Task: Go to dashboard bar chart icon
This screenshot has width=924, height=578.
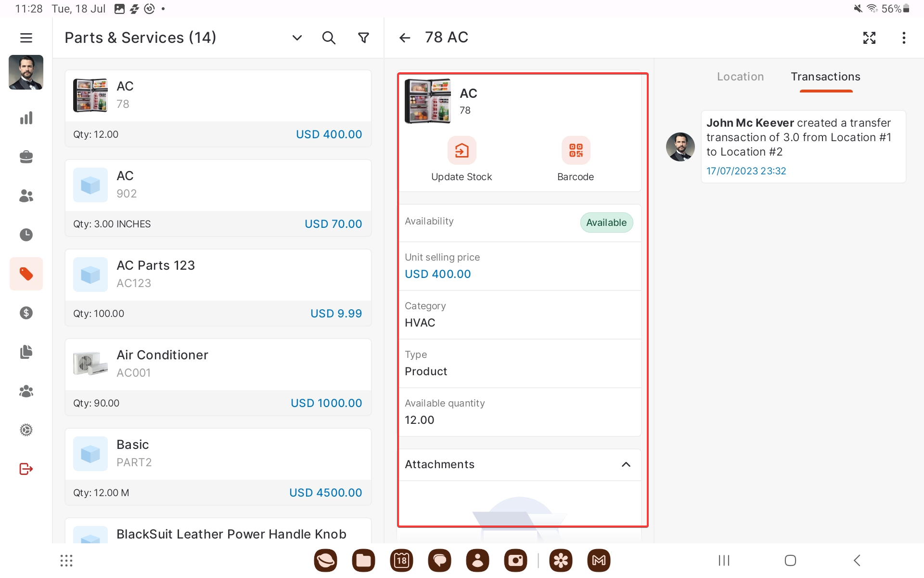Action: tap(26, 118)
